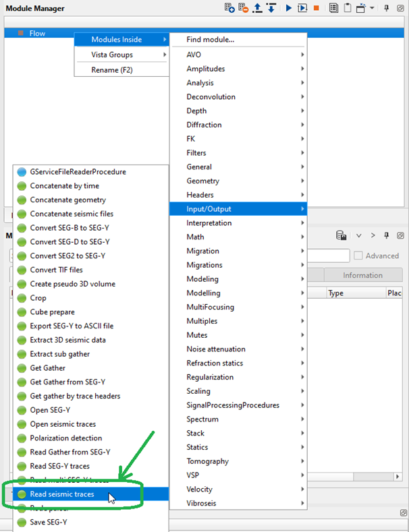Viewport: 409px width, 532px height.
Task: Open the Modules Inside submenu
Action: [121, 39]
